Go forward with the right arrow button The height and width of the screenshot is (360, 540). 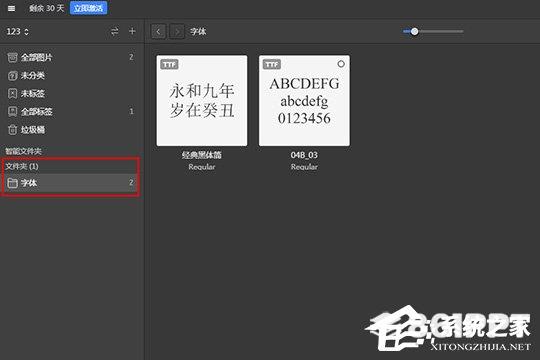(177, 32)
